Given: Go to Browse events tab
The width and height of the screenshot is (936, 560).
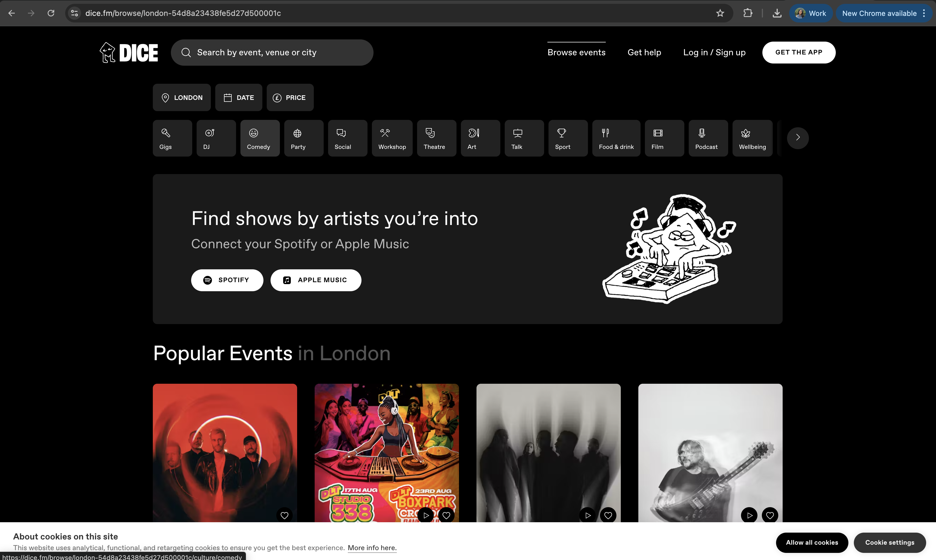Looking at the screenshot, I should [576, 53].
